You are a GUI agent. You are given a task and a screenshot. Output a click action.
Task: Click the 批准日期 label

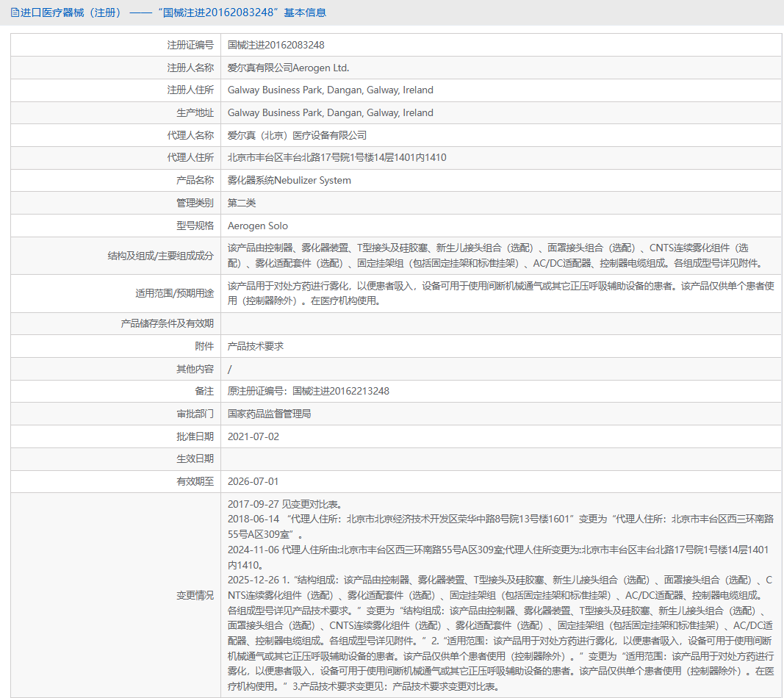195,436
